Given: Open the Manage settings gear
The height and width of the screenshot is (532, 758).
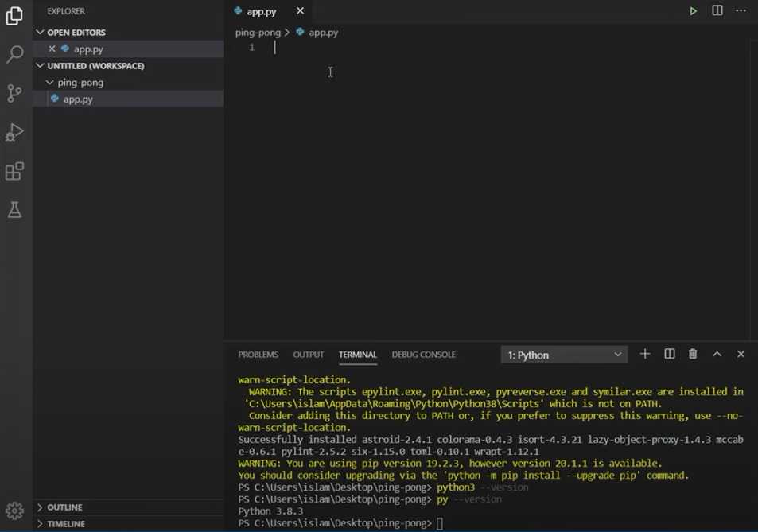Looking at the screenshot, I should pos(14,511).
